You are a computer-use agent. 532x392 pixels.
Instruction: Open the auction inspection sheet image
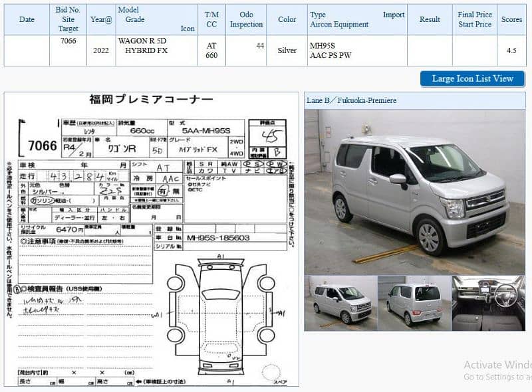click(152, 239)
